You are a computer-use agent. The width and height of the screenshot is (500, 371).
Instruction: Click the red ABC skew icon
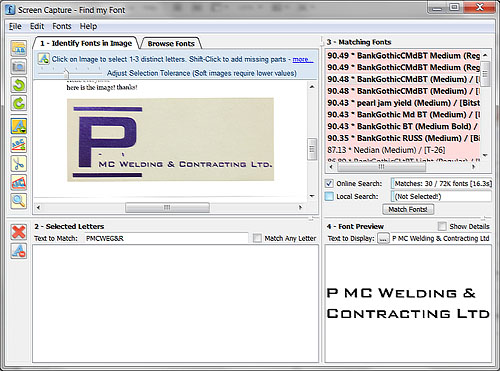pos(19,182)
